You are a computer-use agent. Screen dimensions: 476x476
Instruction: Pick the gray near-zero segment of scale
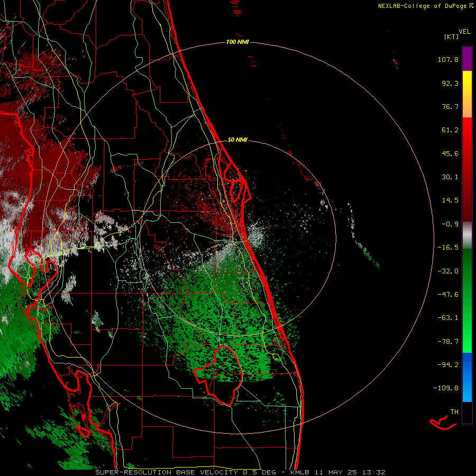(x=467, y=235)
